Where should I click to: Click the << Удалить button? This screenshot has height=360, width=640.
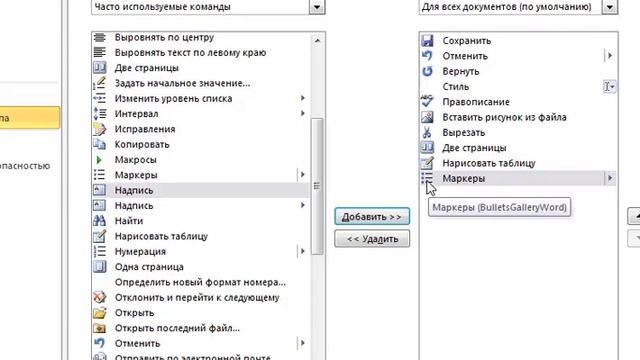372,239
